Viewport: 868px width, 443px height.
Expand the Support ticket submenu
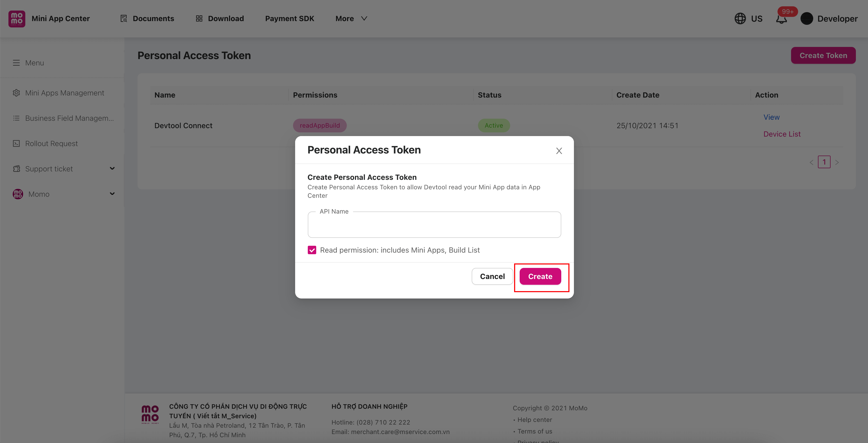point(112,168)
